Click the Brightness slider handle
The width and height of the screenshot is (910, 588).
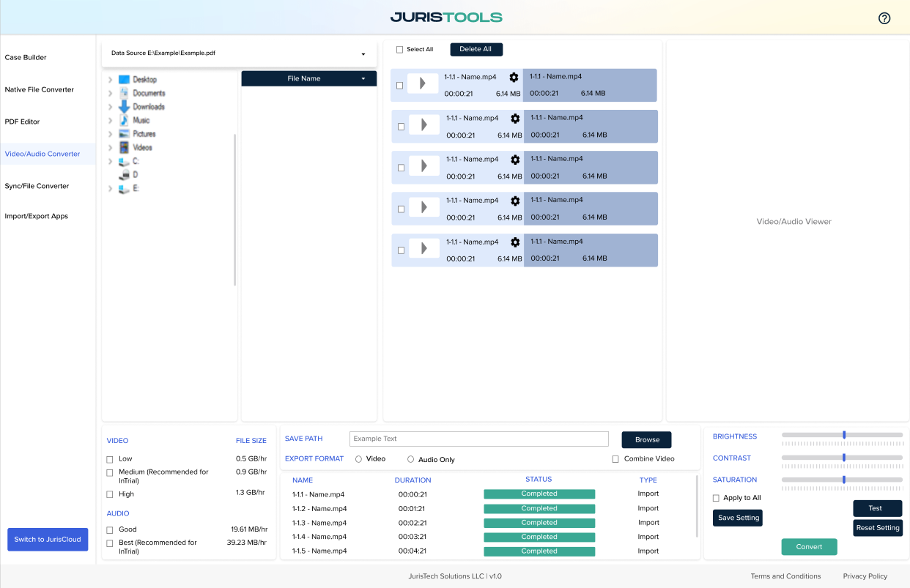click(844, 435)
